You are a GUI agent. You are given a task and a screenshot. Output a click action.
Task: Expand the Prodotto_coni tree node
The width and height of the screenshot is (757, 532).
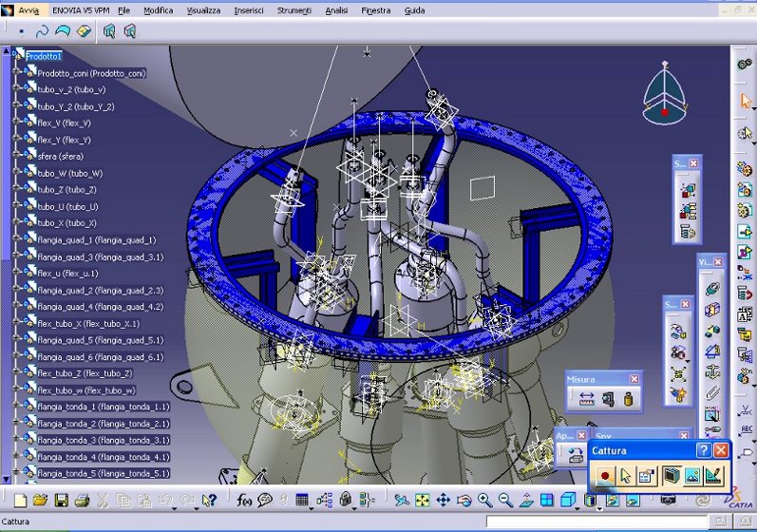[16, 72]
